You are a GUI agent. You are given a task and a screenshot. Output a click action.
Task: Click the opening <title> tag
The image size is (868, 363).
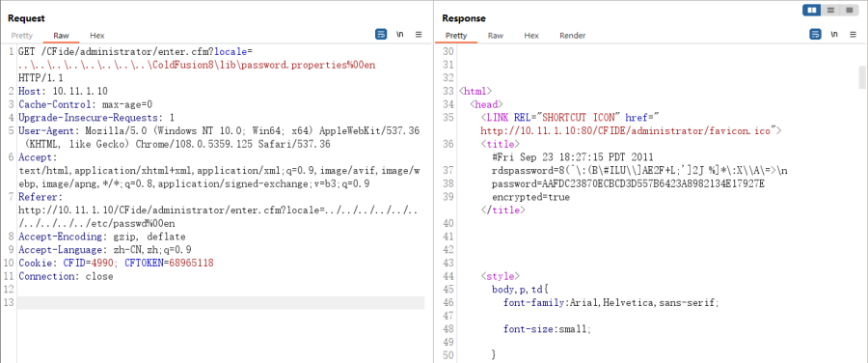click(x=501, y=144)
